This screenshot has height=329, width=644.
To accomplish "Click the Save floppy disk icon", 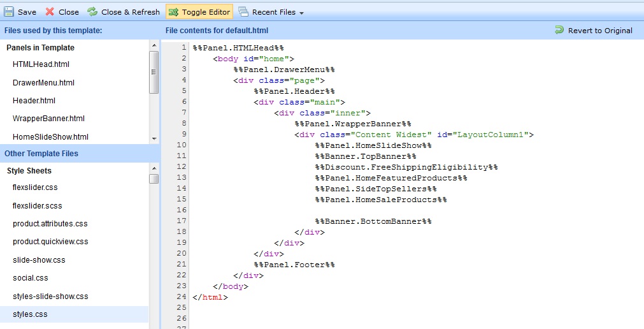I will click(x=9, y=11).
